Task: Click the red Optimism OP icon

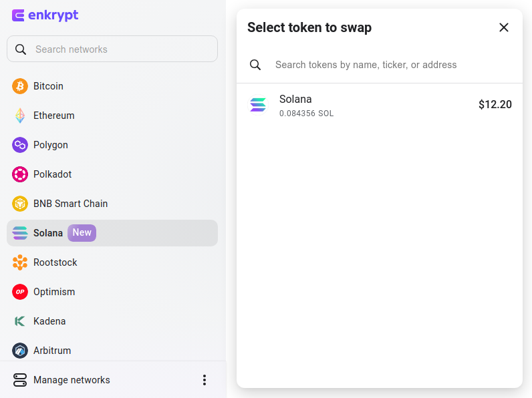Action: point(20,292)
